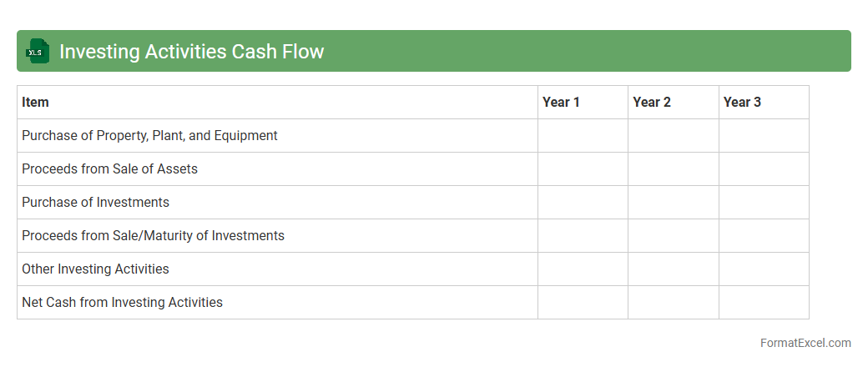The width and height of the screenshot is (868, 367).
Task: Click Year 3 cell for Other Investing Activities
Action: (764, 269)
